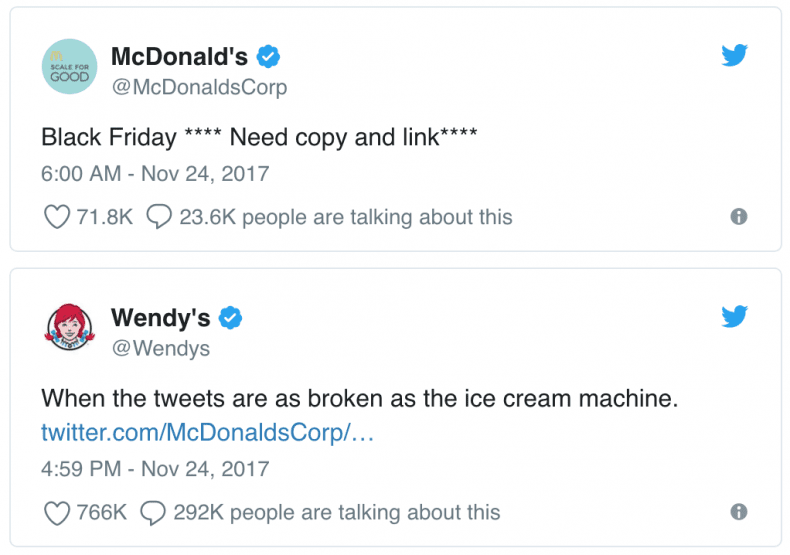Screen dimensions: 790x555
Task: Open the McDonald's account name link
Action: click(179, 56)
